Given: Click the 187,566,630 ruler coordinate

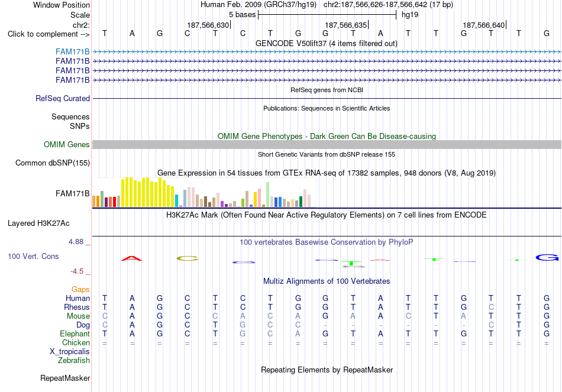Looking at the screenshot, I should click(208, 25).
